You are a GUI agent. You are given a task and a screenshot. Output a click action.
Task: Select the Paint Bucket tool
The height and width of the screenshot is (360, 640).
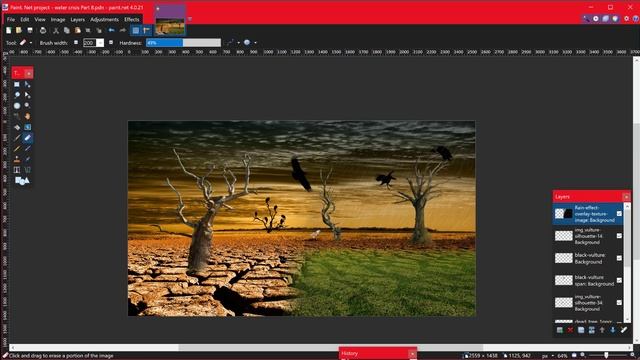(17, 127)
